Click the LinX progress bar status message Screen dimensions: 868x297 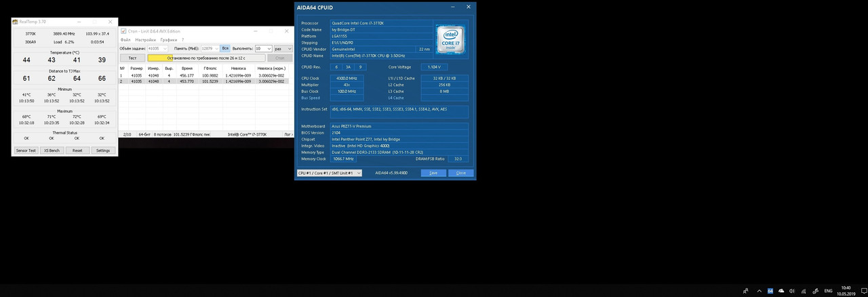point(206,58)
